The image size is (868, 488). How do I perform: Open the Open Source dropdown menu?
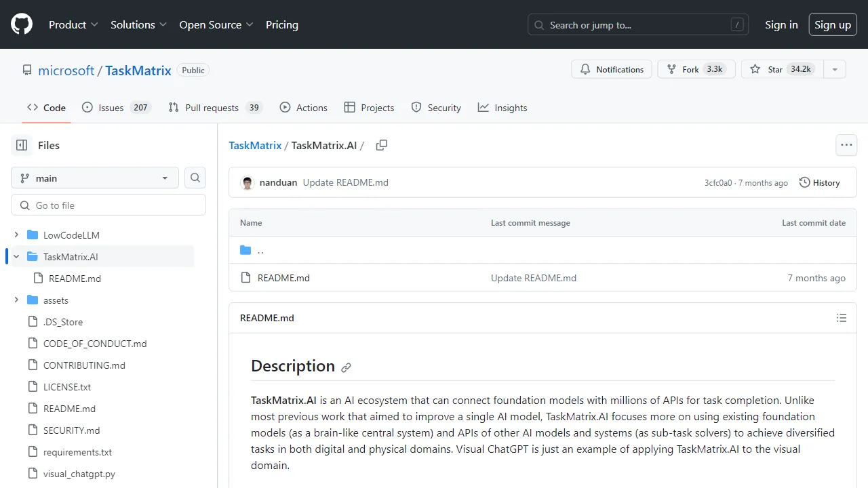point(216,24)
